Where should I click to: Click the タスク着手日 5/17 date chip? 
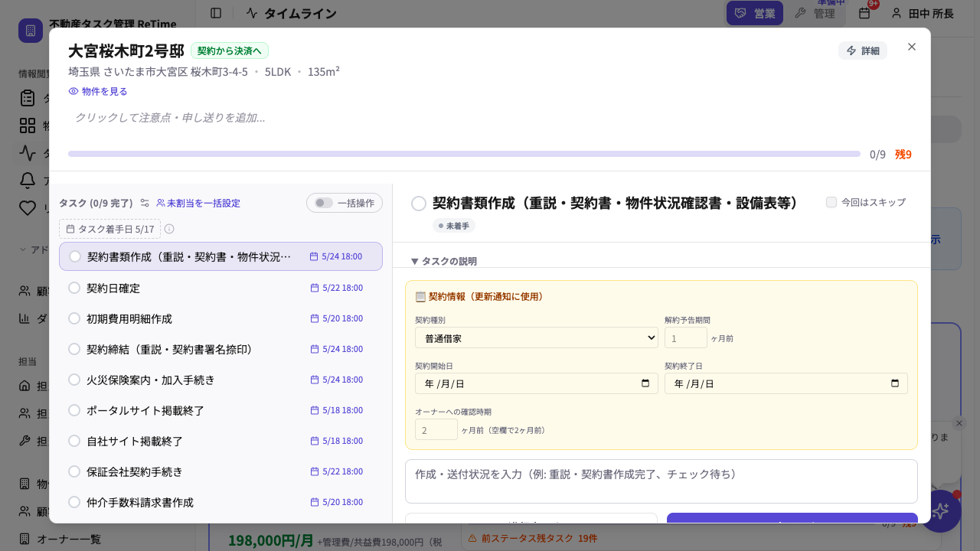tap(109, 229)
